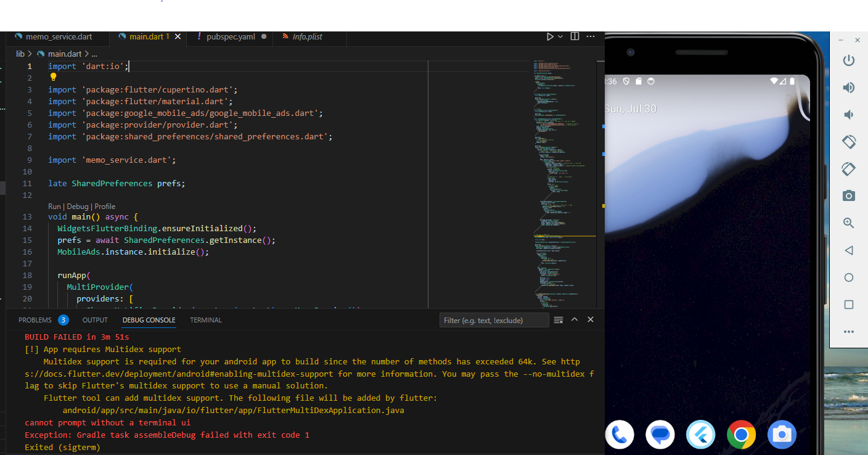Click the '[!] App requires Multidex support' line
Viewport: 868px width, 455px height.
click(x=103, y=350)
